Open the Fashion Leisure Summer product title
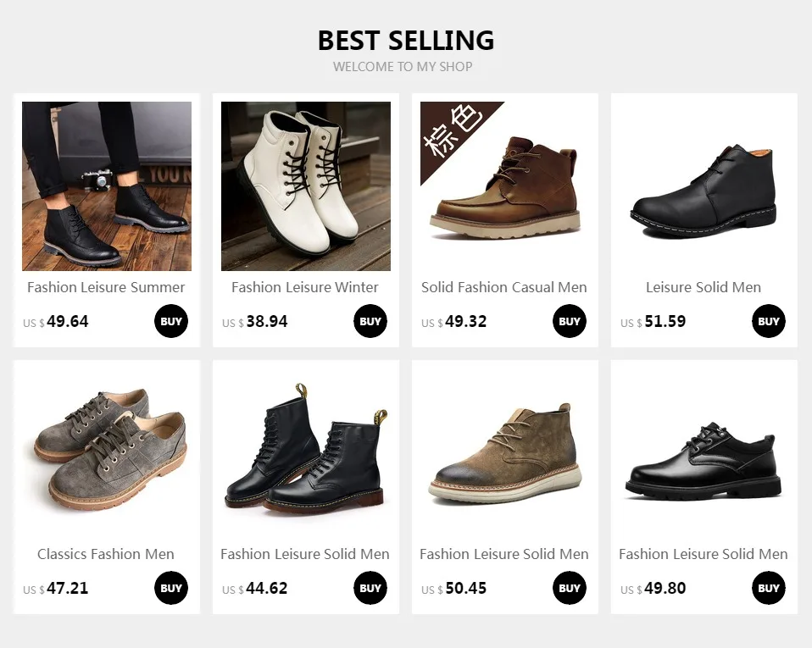The height and width of the screenshot is (648, 812). tap(106, 287)
